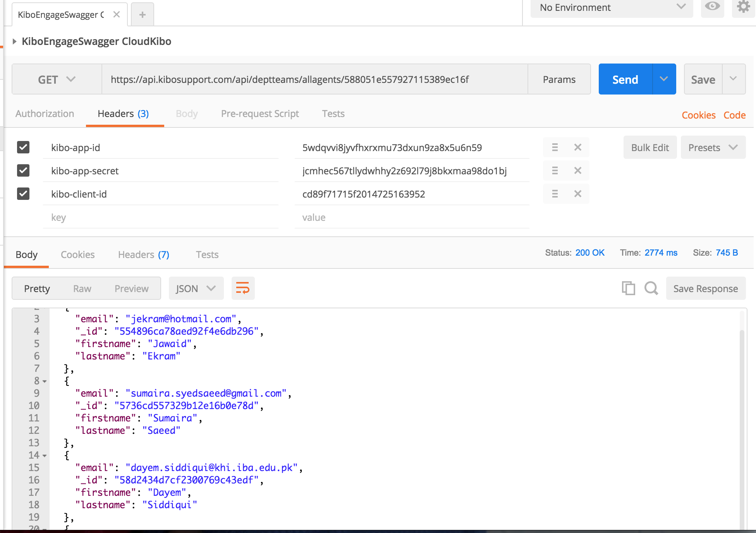Copy response body to clipboard
756x533 pixels.
coord(628,288)
